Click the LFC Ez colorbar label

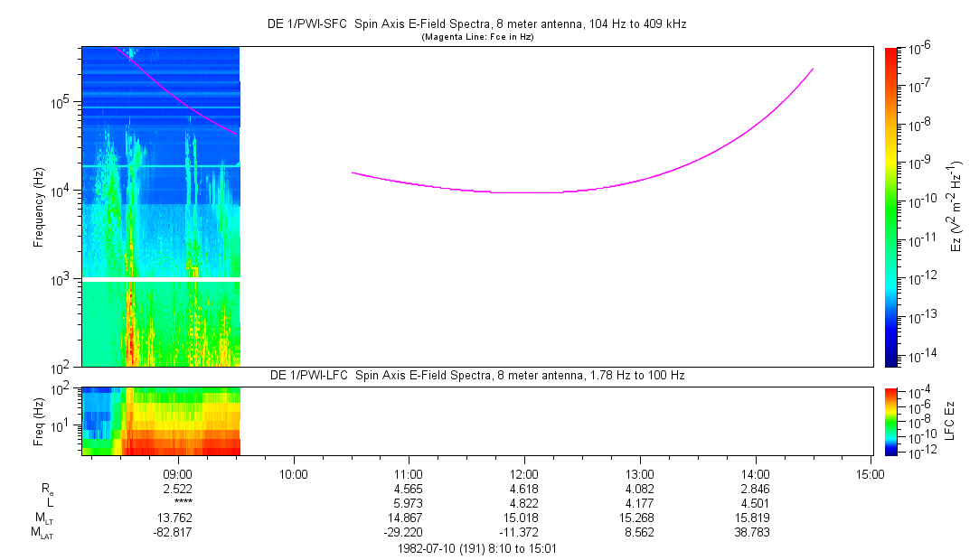click(x=960, y=420)
